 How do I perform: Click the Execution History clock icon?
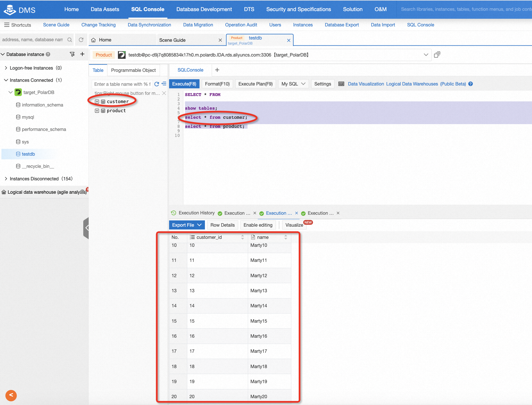173,213
